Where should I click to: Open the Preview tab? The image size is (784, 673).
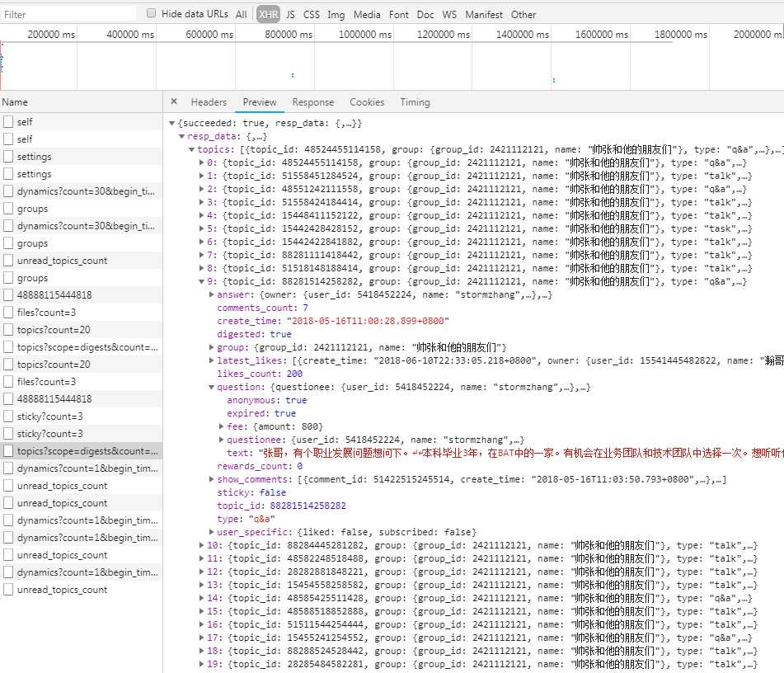[x=260, y=102]
